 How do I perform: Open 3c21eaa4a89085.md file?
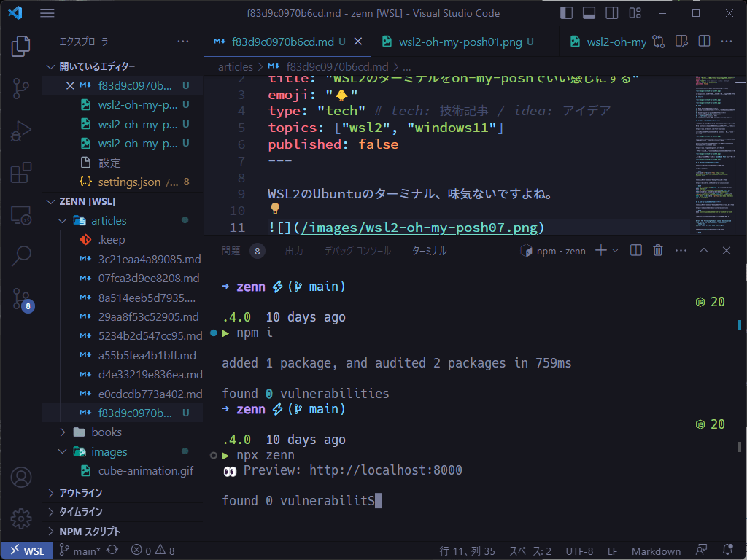click(x=123, y=259)
